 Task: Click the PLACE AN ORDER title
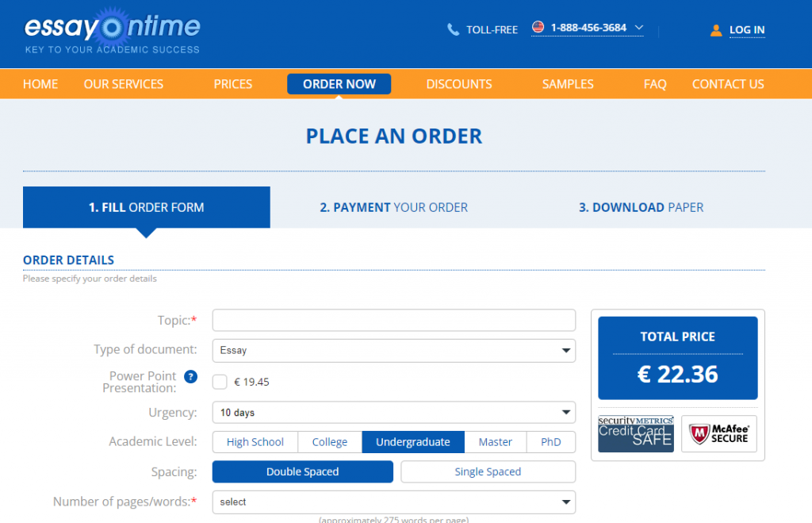[394, 137]
